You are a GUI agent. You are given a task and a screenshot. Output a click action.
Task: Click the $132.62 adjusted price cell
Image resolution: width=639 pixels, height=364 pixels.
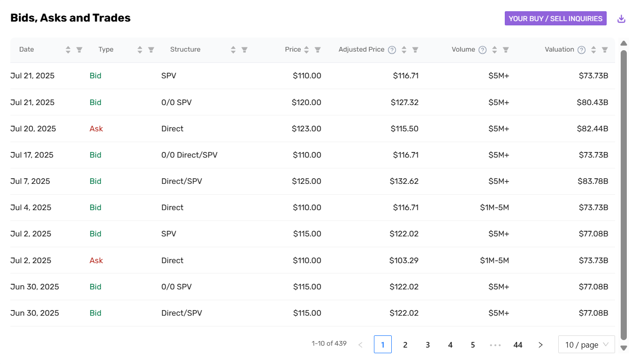tap(404, 181)
